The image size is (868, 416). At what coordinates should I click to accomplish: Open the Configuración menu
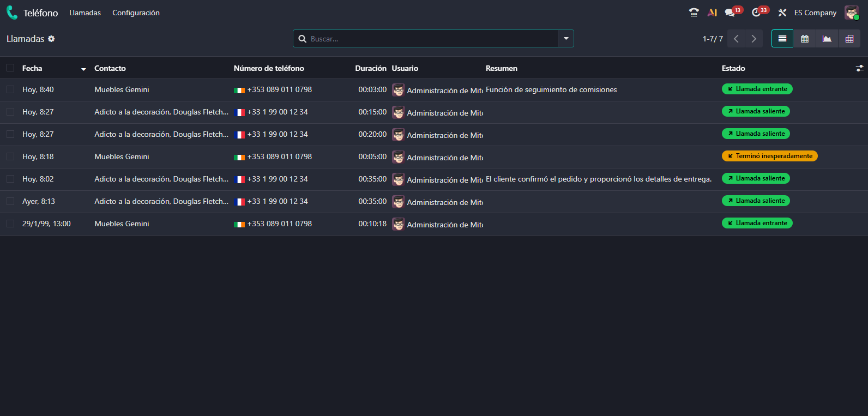click(136, 13)
